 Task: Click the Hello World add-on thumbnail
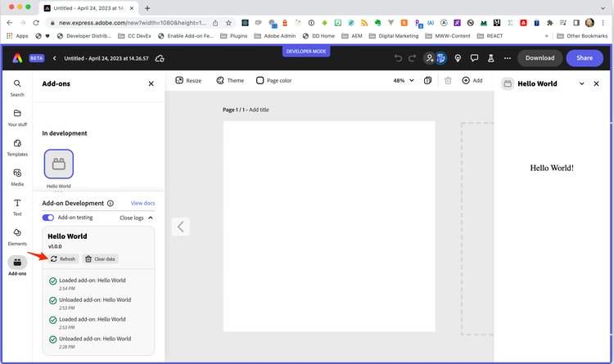[x=58, y=164]
